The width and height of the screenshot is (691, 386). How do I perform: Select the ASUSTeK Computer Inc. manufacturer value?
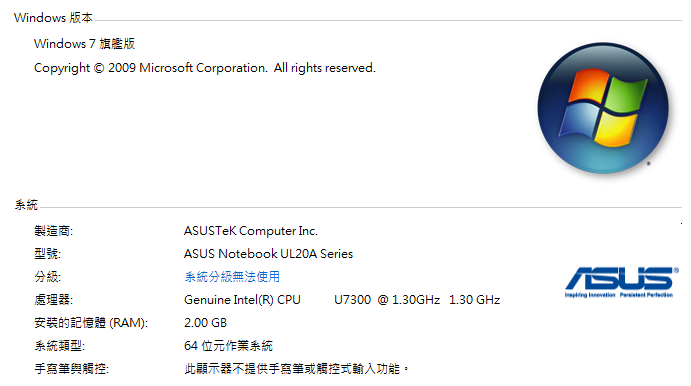251,231
